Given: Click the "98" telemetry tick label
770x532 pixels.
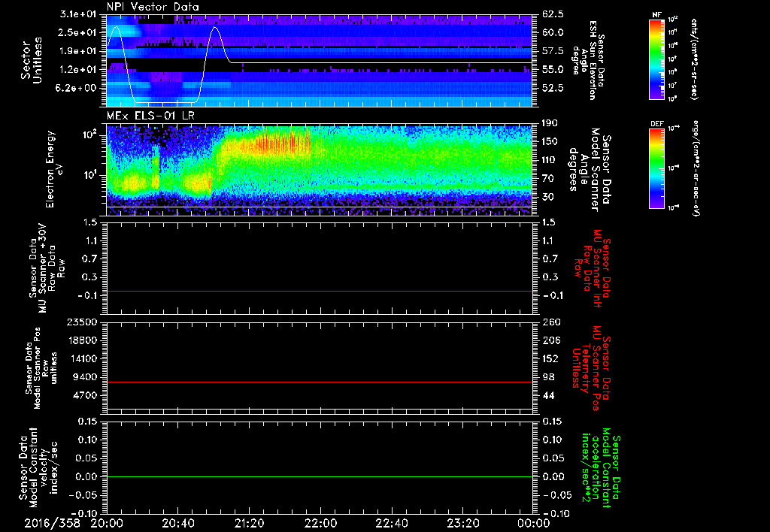Looking at the screenshot, I should tap(548, 377).
